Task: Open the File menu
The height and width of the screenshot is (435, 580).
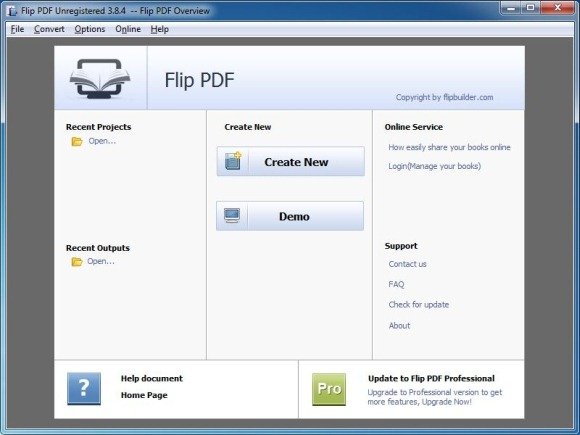Action: [x=17, y=29]
